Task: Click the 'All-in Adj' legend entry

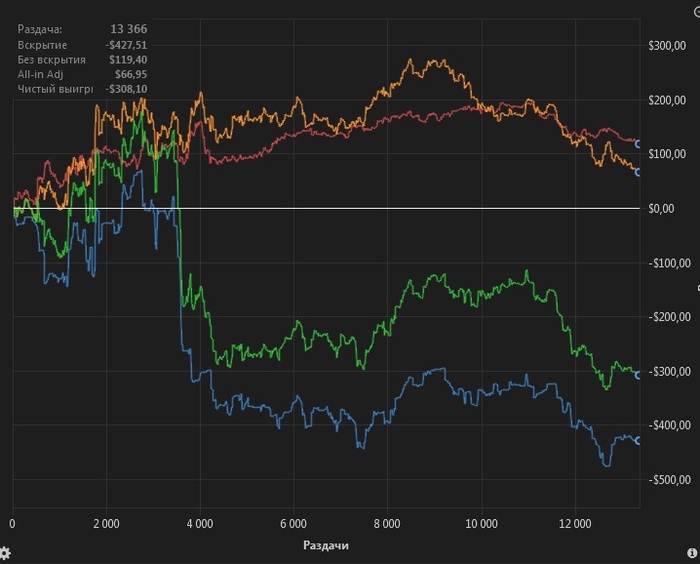Action: (x=40, y=74)
